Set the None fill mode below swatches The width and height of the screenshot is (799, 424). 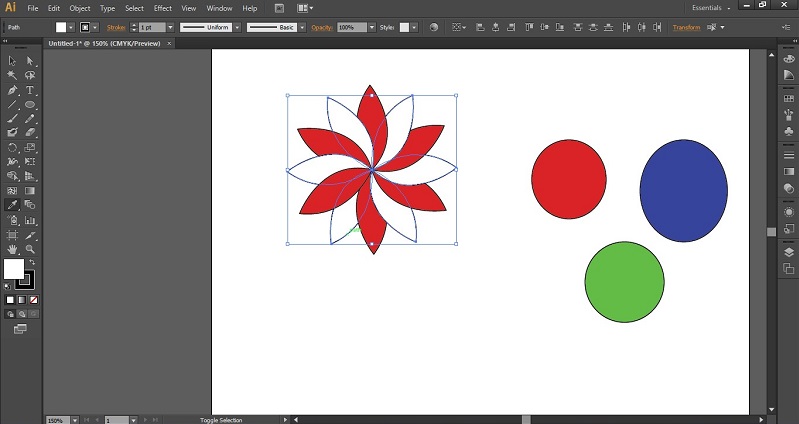click(x=34, y=299)
